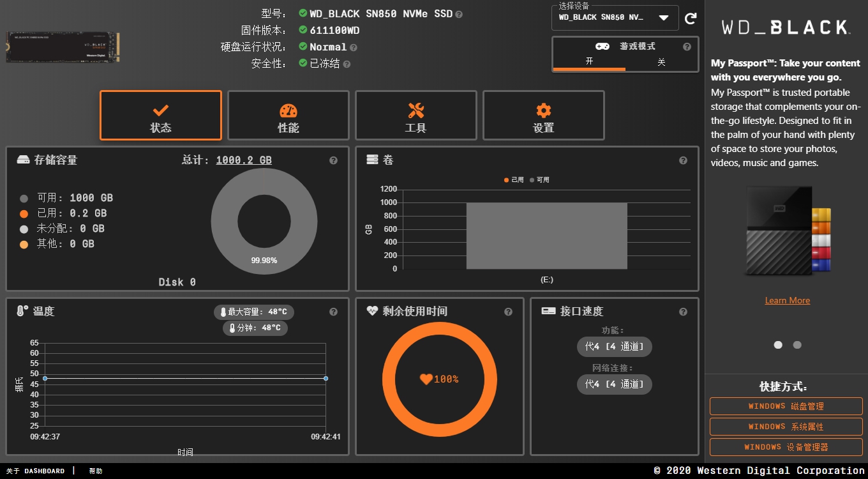
Task: Click green check next to Normal health status
Action: [x=303, y=47]
